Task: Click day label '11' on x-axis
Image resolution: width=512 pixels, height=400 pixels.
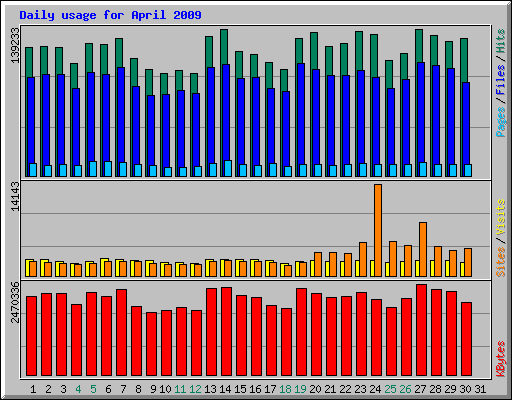Action: 180,389
